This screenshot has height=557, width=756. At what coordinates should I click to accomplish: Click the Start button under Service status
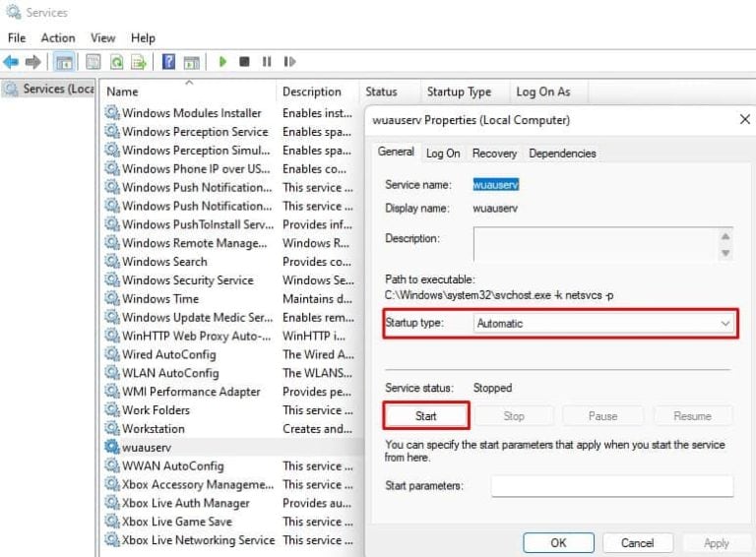[426, 416]
